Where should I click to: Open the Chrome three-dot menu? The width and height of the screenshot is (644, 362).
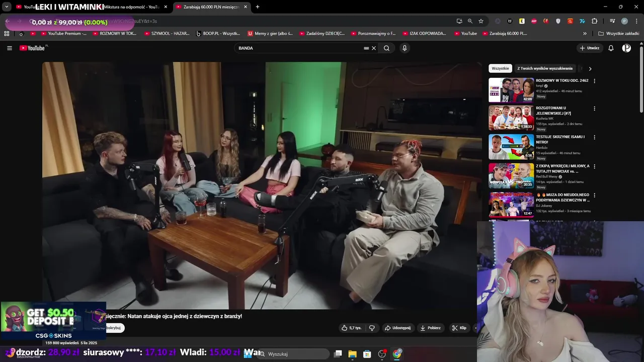(636, 21)
